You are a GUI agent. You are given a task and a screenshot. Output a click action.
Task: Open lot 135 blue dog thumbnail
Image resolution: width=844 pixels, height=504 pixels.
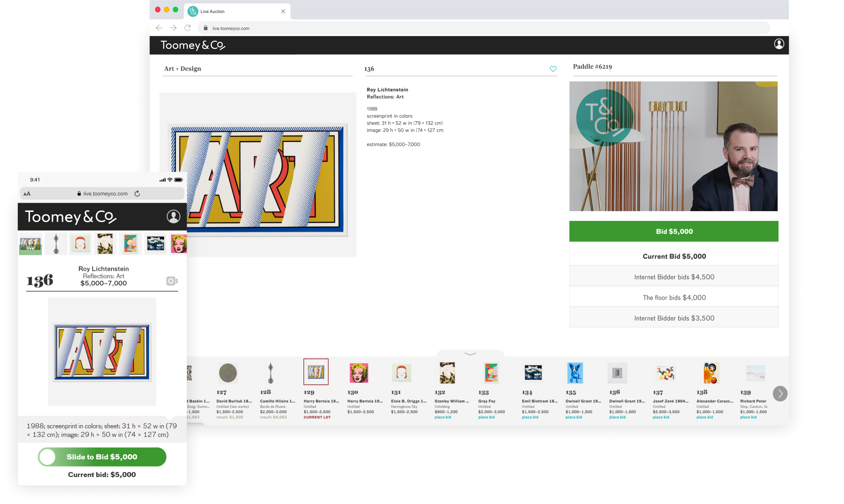click(575, 373)
